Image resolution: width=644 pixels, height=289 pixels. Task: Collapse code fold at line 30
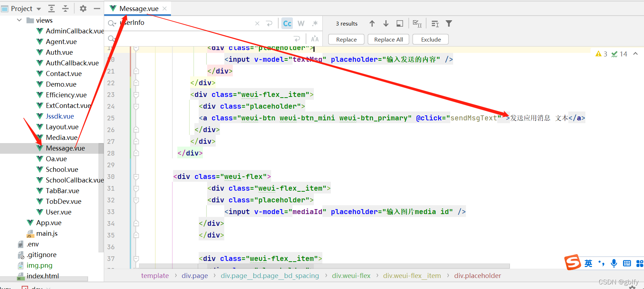(136, 177)
